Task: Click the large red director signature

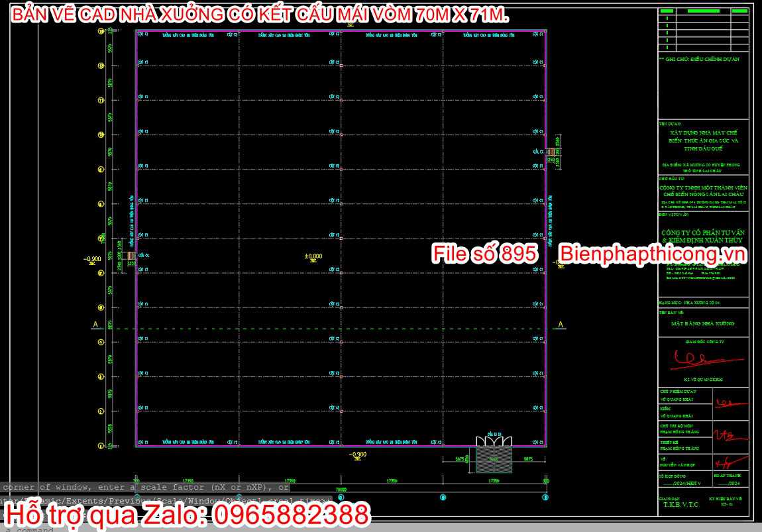Action: 707,360
